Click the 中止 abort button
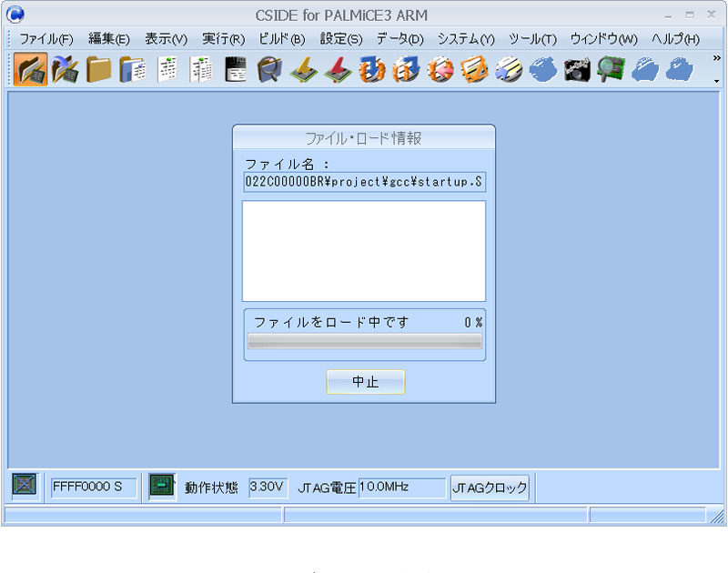728x573 pixels. (x=366, y=382)
